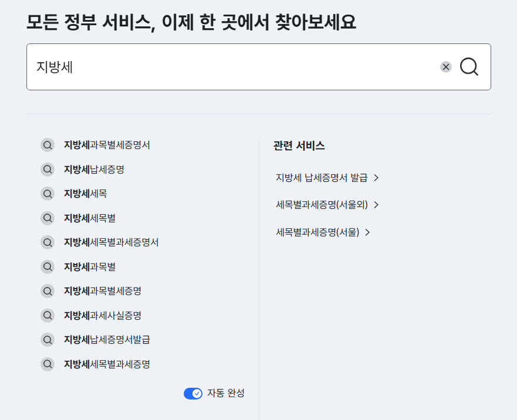Choose suggestion 지방세과목별세증명
Viewport: 517px width, 420px height.
pyautogui.click(x=103, y=291)
